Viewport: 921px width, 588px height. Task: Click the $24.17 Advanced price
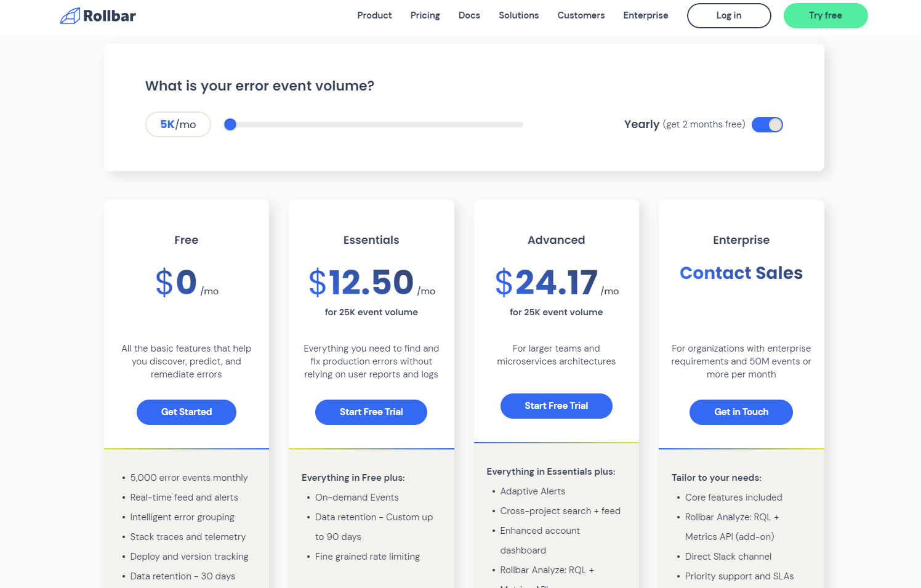tap(547, 283)
